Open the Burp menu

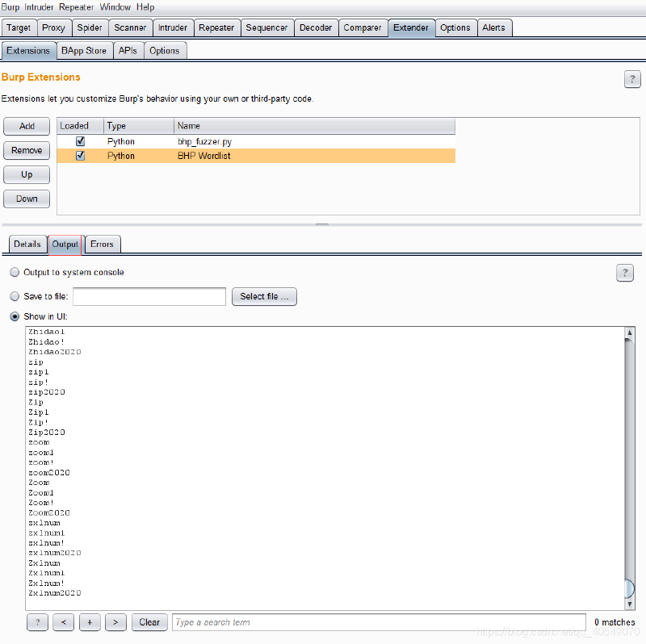[x=10, y=7]
